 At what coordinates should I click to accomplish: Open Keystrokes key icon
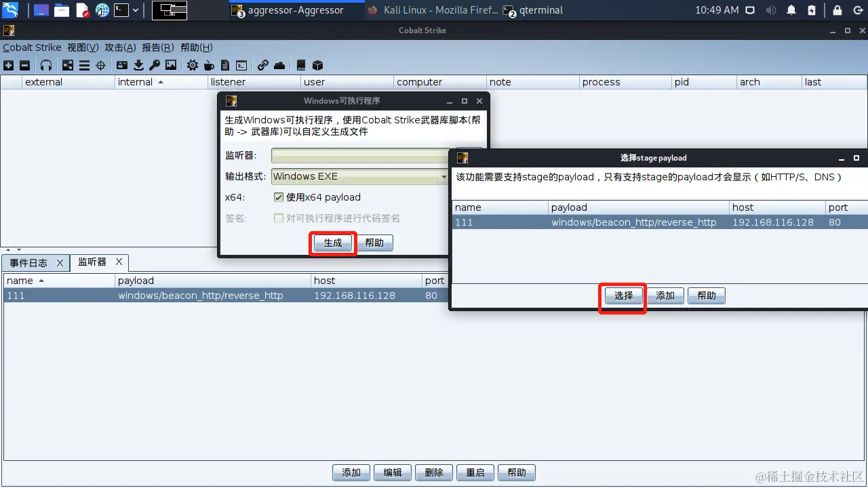tap(155, 66)
